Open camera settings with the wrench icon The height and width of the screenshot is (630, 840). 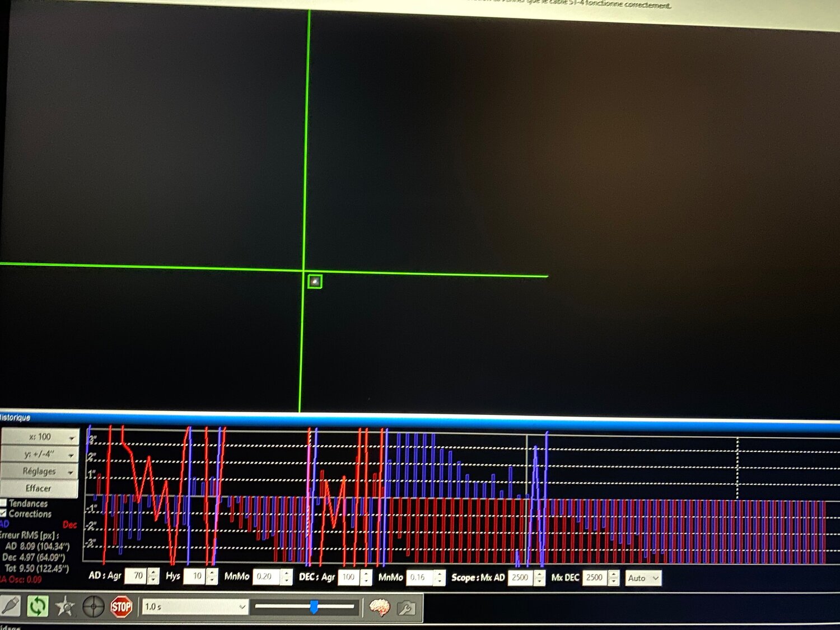tap(407, 608)
